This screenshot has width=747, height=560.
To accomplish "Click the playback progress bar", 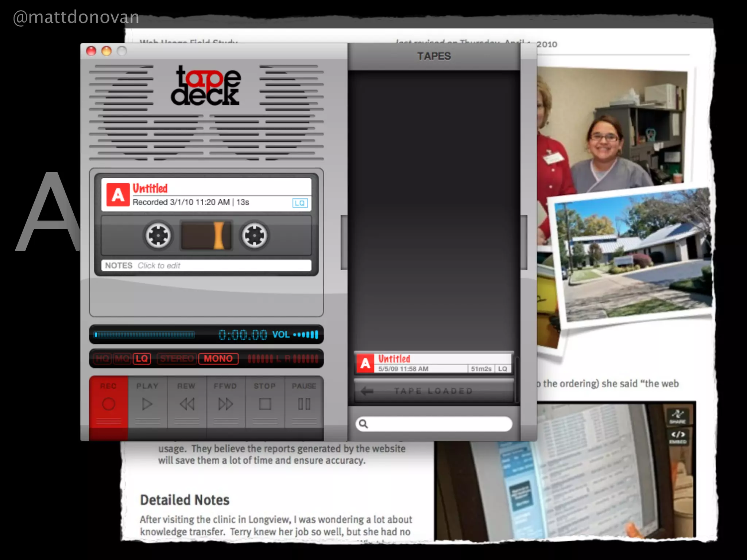I will (x=144, y=335).
